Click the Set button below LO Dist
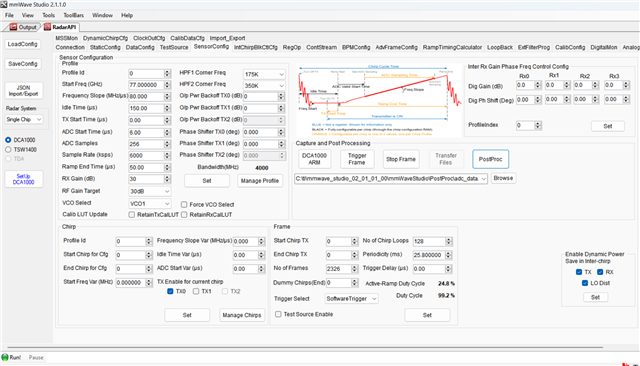This screenshot has width=640, height=366. (596, 297)
